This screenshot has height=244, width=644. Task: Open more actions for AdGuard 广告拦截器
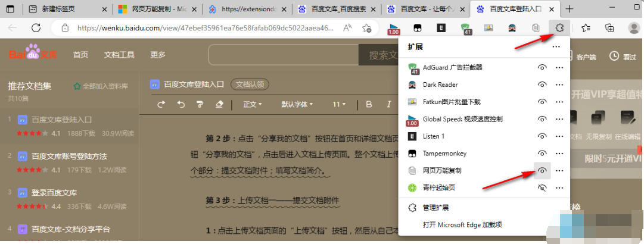click(x=559, y=67)
